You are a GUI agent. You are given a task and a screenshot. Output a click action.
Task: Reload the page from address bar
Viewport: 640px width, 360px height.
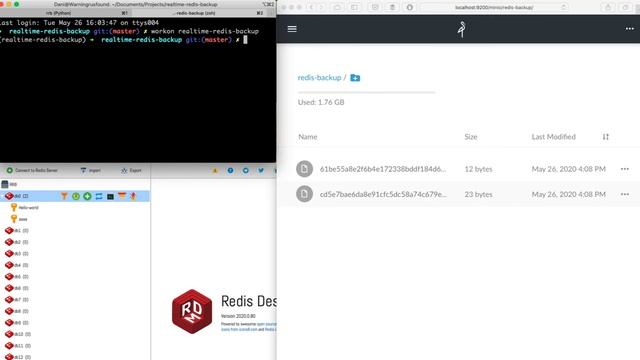point(563,7)
